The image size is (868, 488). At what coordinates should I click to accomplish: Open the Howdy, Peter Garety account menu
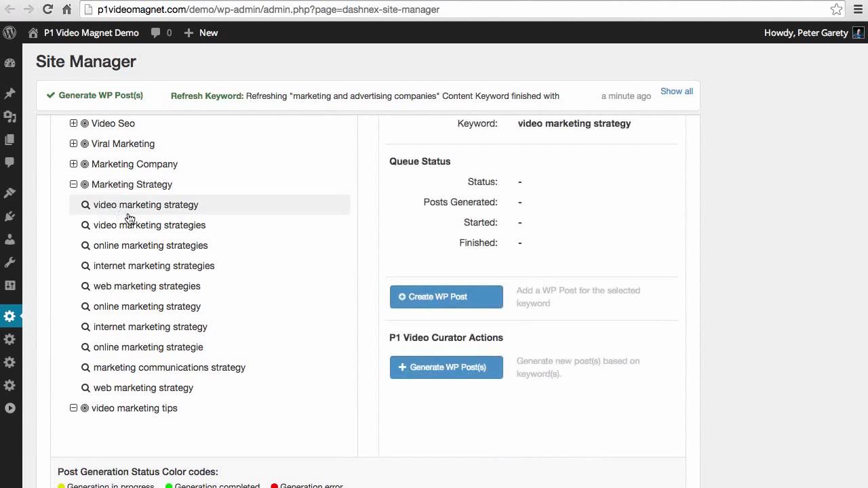(x=814, y=33)
